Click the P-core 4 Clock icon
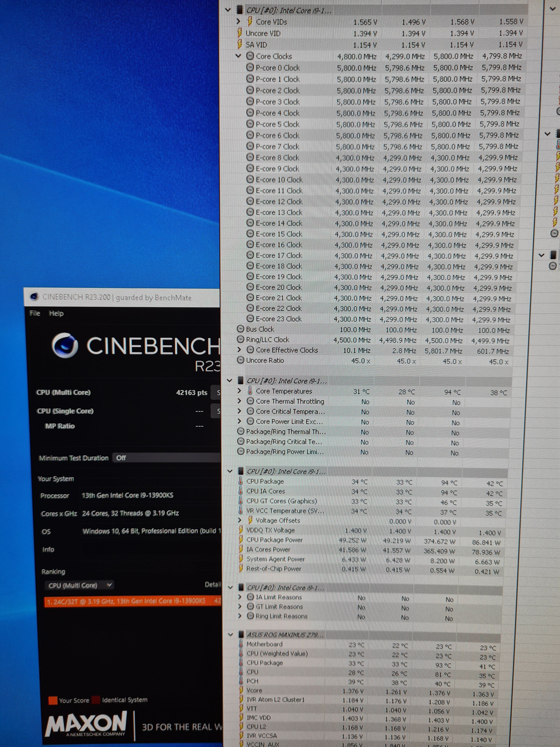The width and height of the screenshot is (560, 747). coord(250,112)
